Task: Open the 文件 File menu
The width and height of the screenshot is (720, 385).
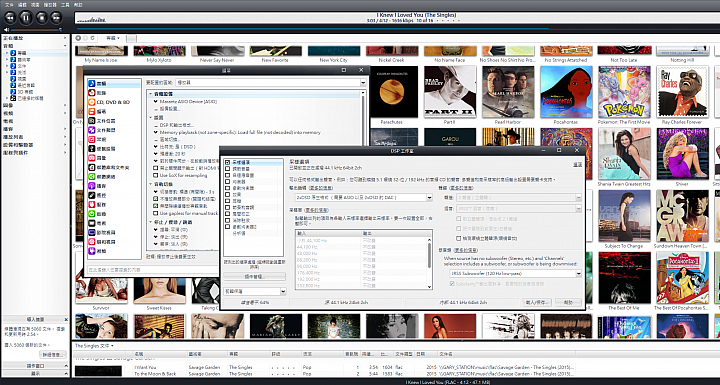Action: pyautogui.click(x=9, y=5)
